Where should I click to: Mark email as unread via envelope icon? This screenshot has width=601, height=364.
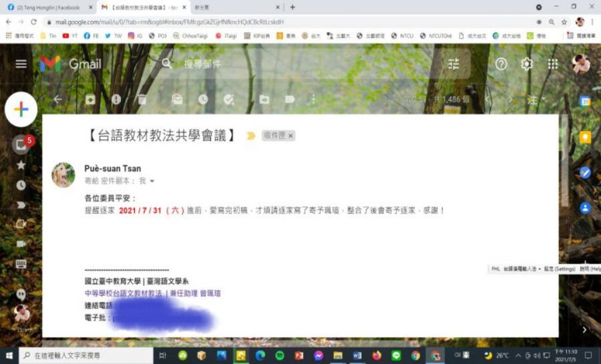(177, 100)
